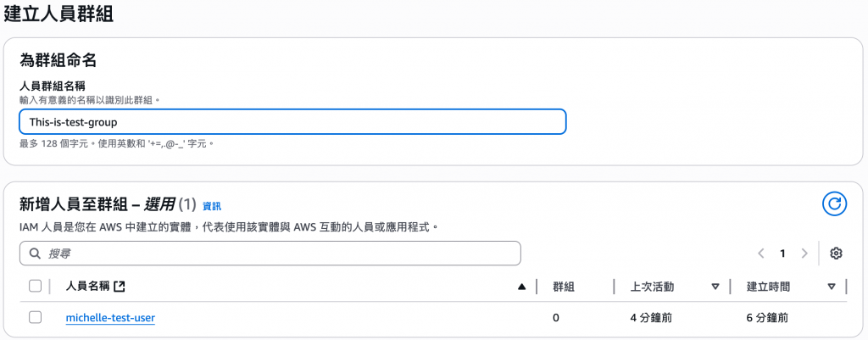Go to previous page chevron

[x=761, y=254]
